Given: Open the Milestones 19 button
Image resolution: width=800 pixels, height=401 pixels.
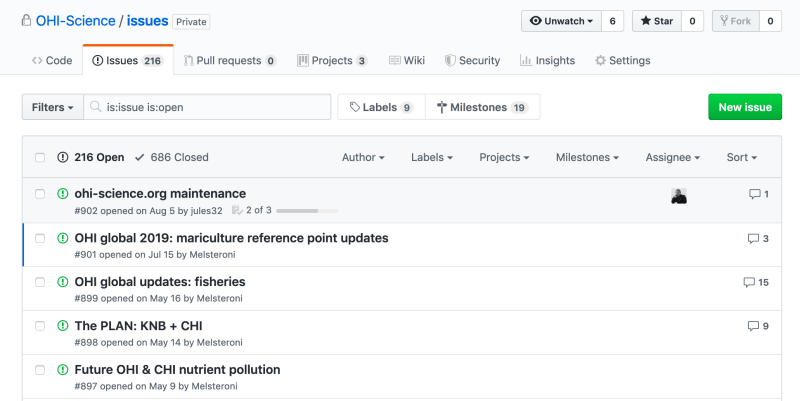Looking at the screenshot, I should pyautogui.click(x=483, y=107).
